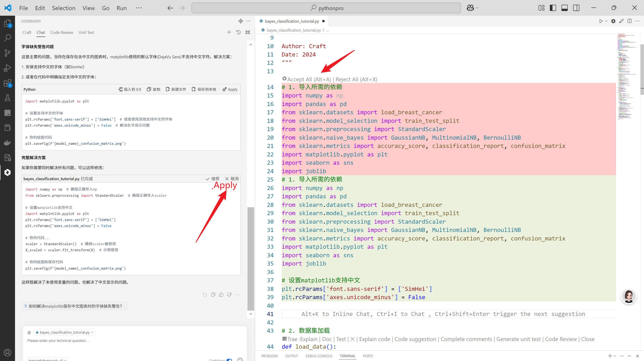The height and width of the screenshot is (361, 644).
Task: Open the Extensions view
Action: 7,83
